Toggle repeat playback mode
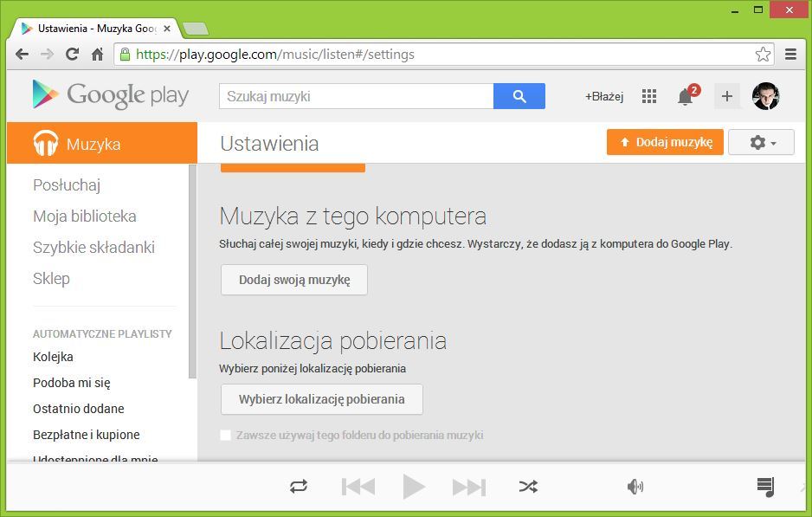 (x=299, y=487)
